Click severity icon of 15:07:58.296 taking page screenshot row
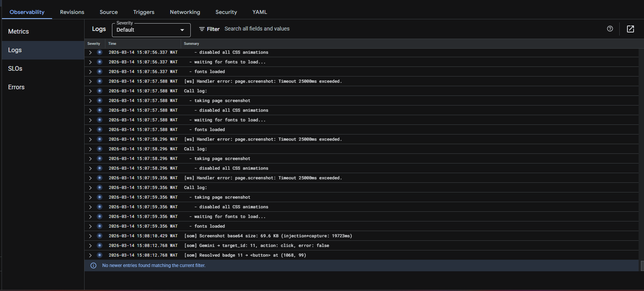This screenshot has height=291, width=644. [100, 158]
